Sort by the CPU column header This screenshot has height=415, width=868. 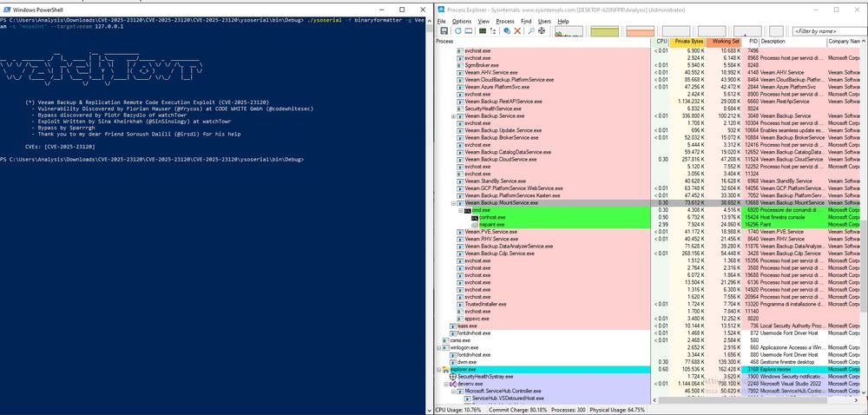tap(661, 42)
